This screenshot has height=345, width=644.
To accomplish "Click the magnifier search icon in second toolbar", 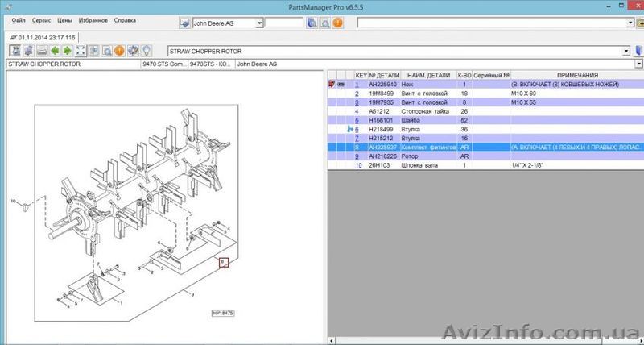I will (106, 51).
